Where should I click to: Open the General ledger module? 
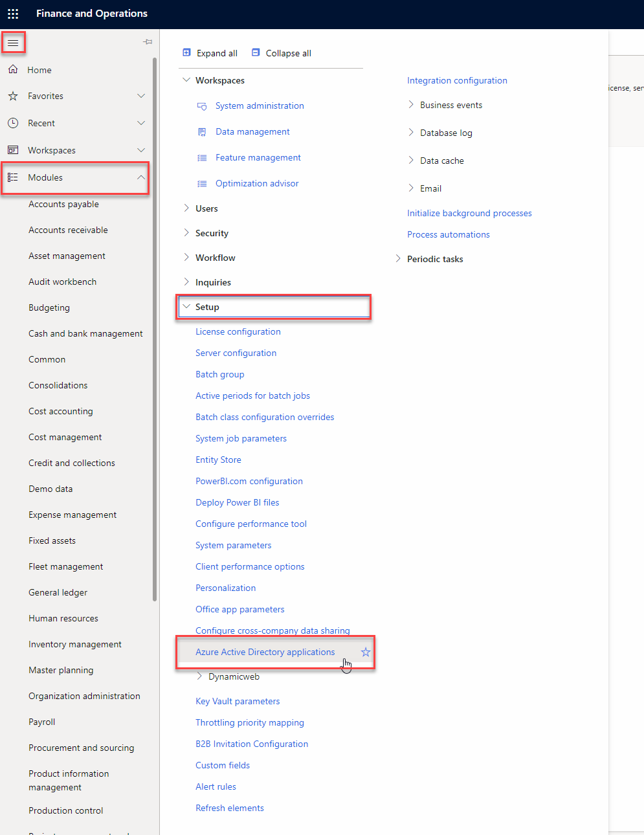pyautogui.click(x=58, y=592)
